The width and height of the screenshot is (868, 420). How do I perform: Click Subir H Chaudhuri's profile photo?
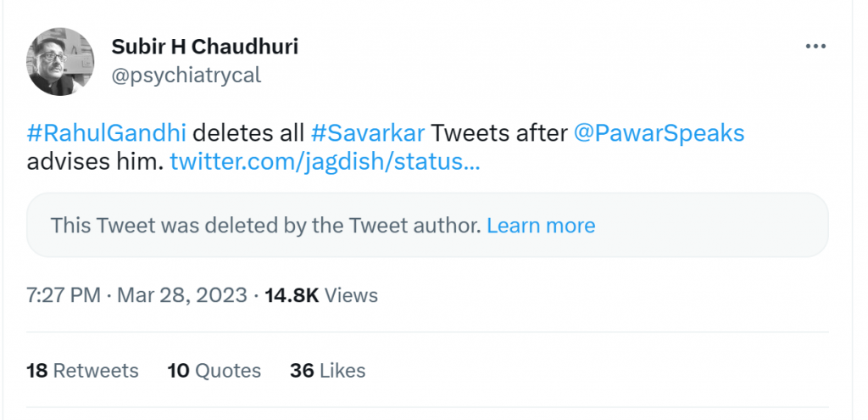[x=60, y=61]
